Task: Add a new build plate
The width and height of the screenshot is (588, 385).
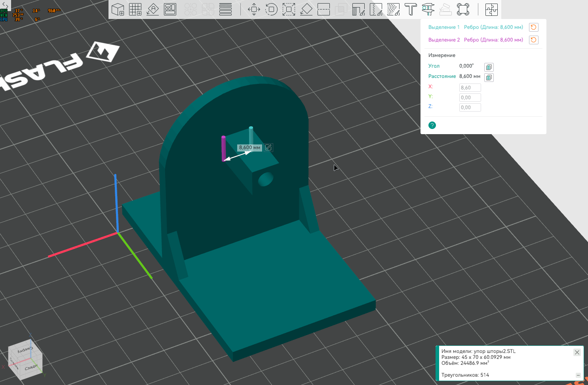Action: [x=135, y=9]
